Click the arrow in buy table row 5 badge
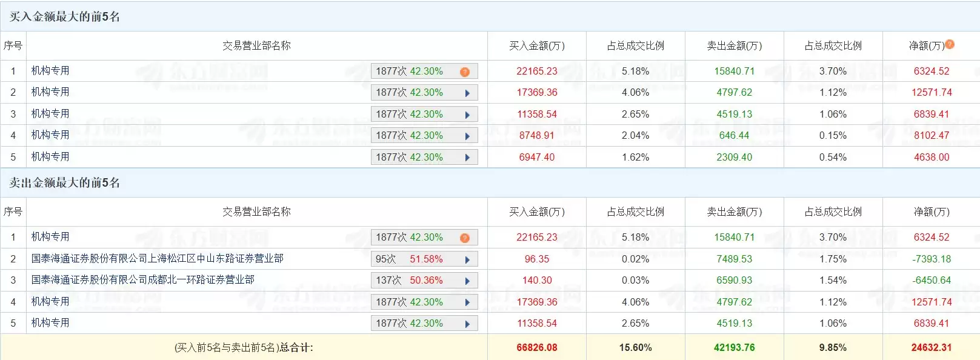Screen dimensions: 980x360 click(x=467, y=158)
